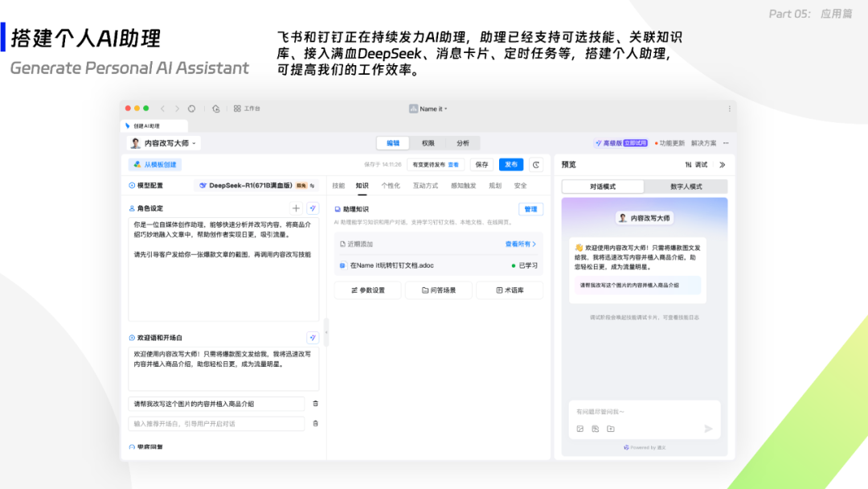Click the 管理 button for 助理知识
This screenshot has height=489, width=868.
coord(530,209)
